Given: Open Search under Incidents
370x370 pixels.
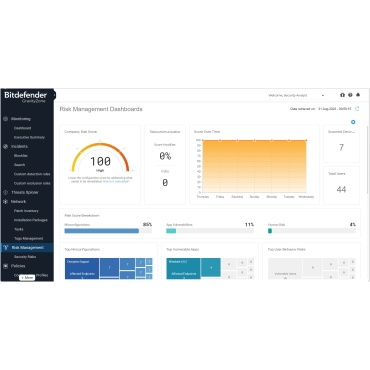Looking at the screenshot, I should (x=20, y=165).
